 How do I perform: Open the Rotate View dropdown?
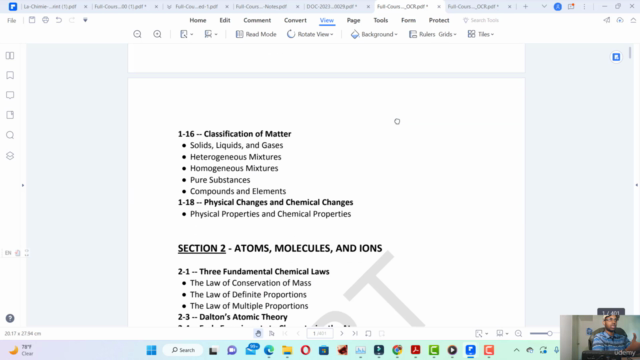coord(310,34)
